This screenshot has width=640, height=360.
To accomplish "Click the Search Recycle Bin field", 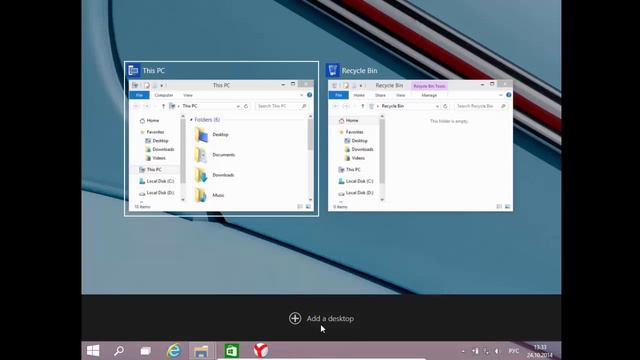I will [481, 106].
